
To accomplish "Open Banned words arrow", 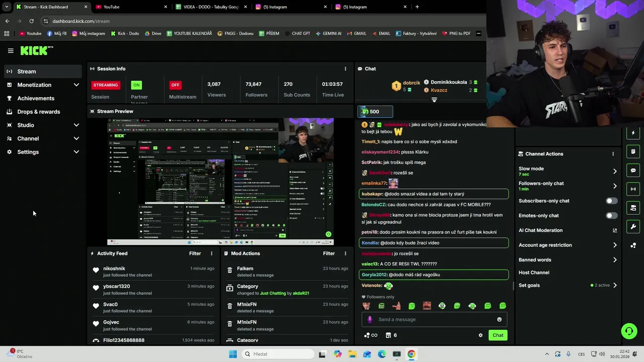I will coord(614,260).
